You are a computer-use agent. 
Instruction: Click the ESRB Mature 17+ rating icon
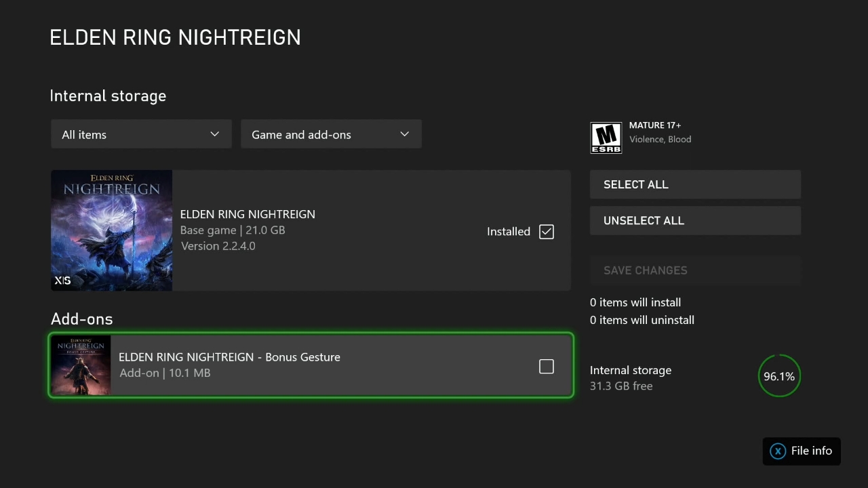click(x=606, y=137)
